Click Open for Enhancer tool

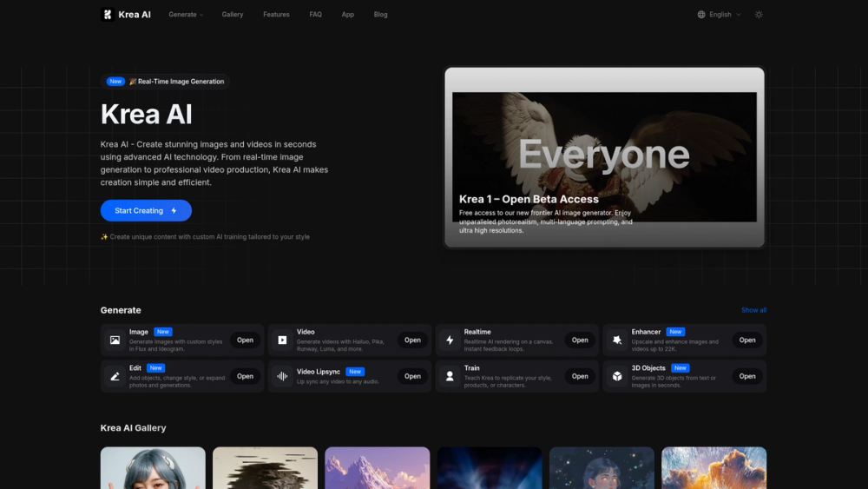[747, 340]
